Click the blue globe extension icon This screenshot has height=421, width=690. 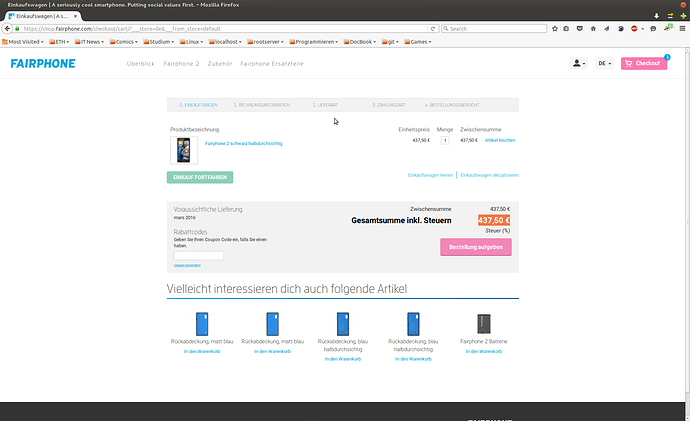[620, 29]
